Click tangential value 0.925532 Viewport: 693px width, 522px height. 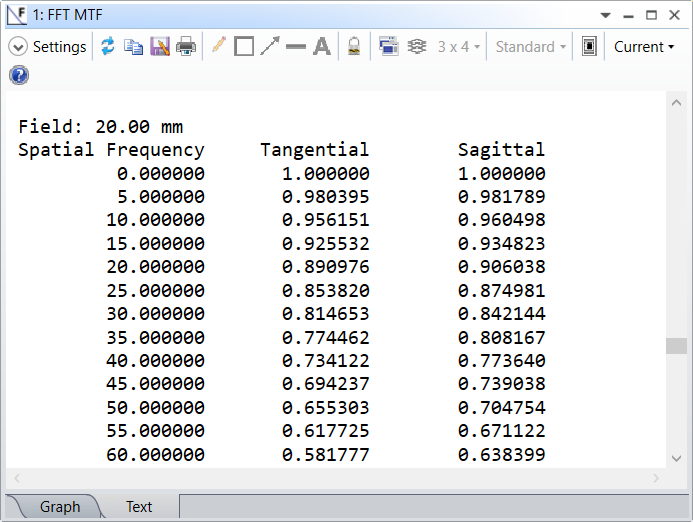click(326, 244)
